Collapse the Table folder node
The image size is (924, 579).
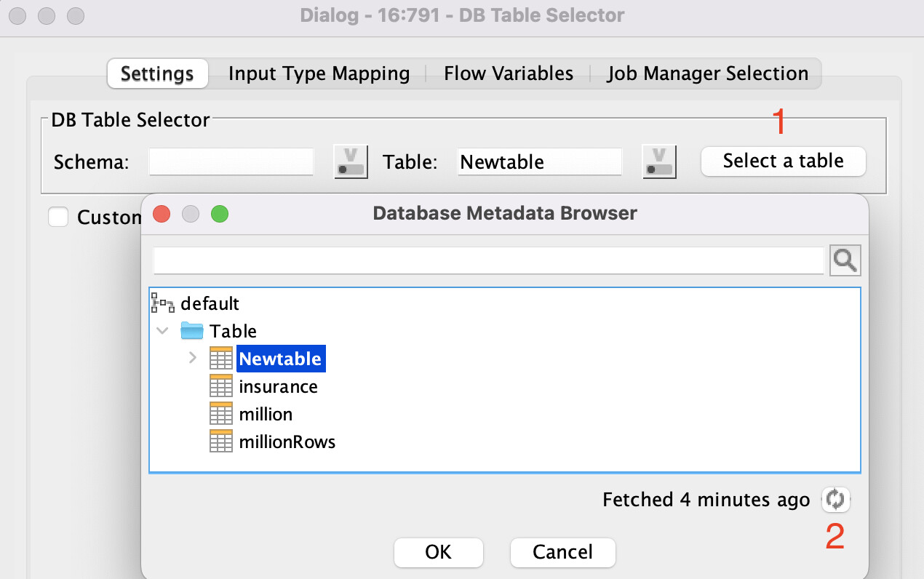(x=162, y=331)
